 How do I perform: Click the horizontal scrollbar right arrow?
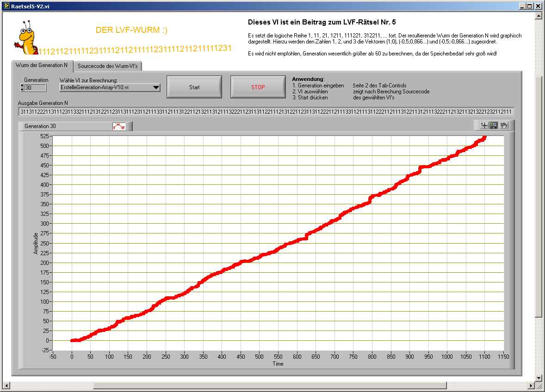tap(531, 386)
